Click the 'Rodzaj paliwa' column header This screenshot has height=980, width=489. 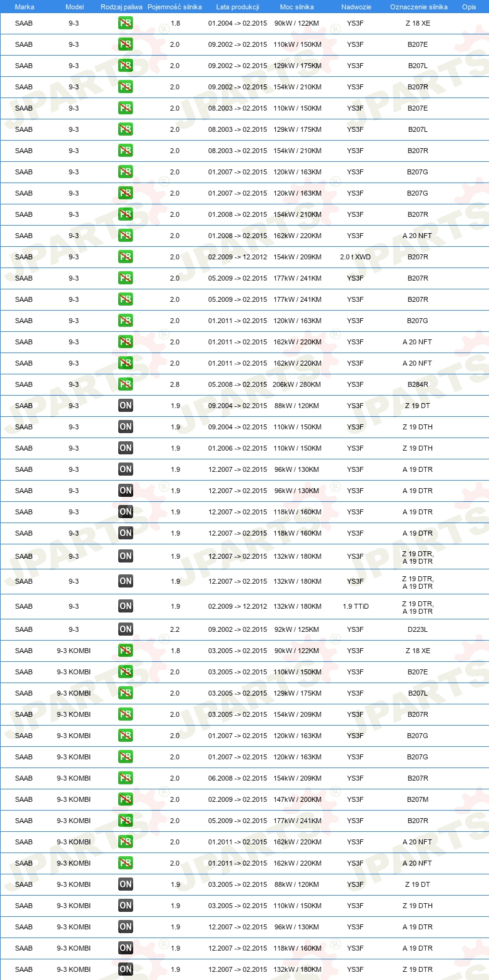click(121, 7)
